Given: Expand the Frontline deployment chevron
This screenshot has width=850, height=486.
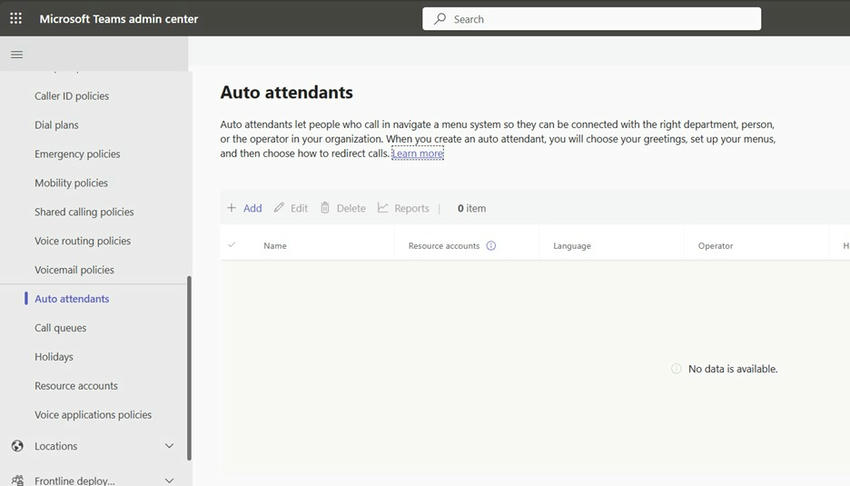Looking at the screenshot, I should (169, 481).
